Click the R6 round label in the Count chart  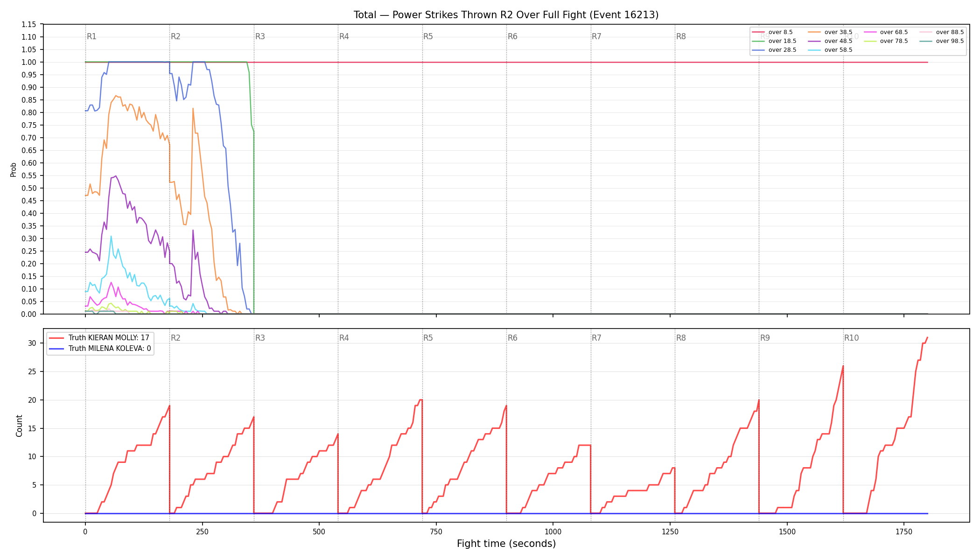coord(512,338)
